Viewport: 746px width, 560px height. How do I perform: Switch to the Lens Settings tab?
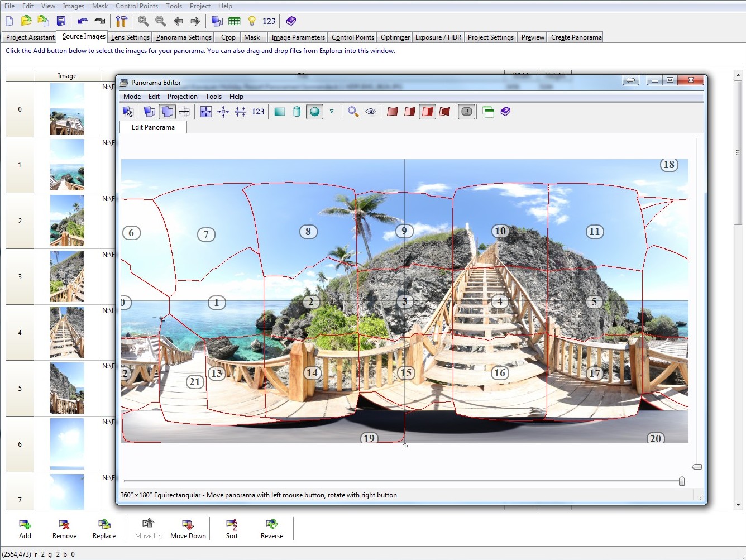(x=130, y=37)
